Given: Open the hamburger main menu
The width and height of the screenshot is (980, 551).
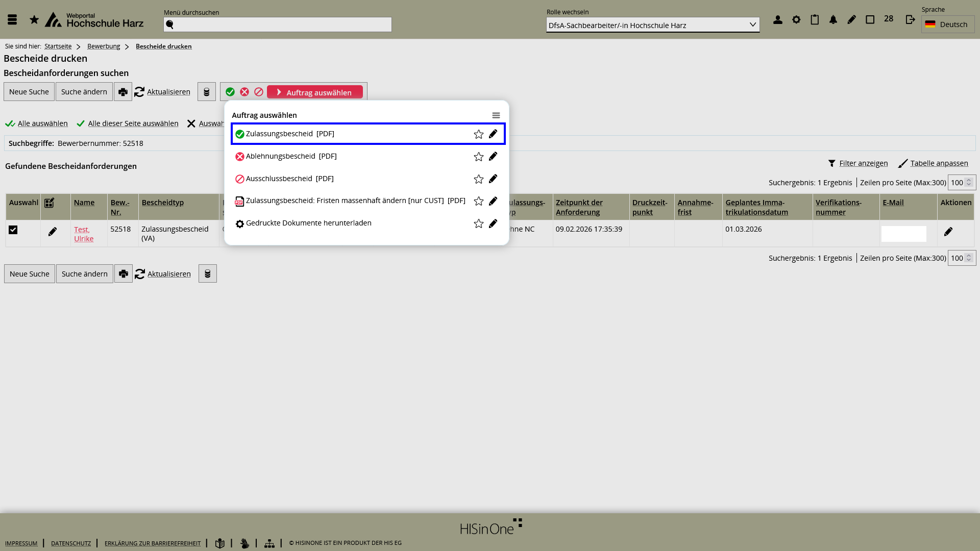Looking at the screenshot, I should 12,20.
